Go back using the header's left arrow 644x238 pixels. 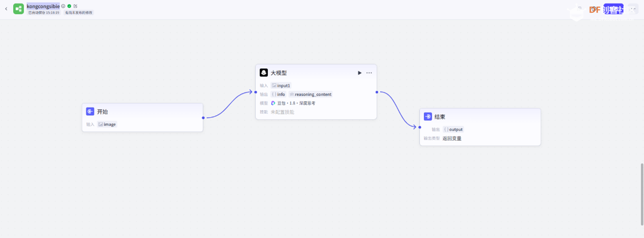pos(6,9)
